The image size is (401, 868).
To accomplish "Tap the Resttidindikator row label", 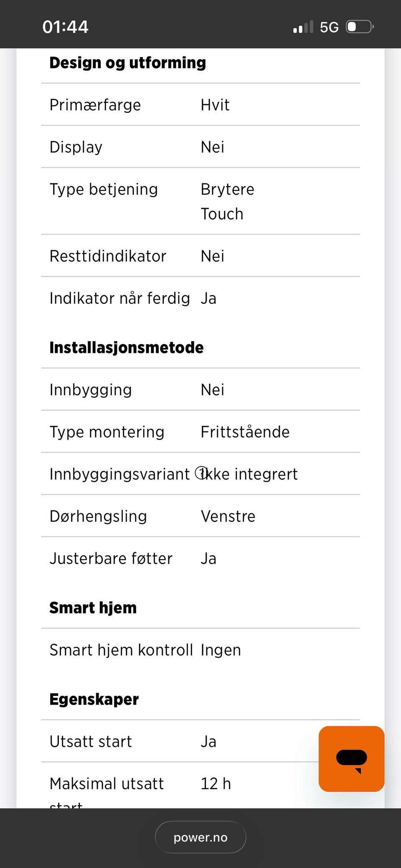I will (108, 256).
